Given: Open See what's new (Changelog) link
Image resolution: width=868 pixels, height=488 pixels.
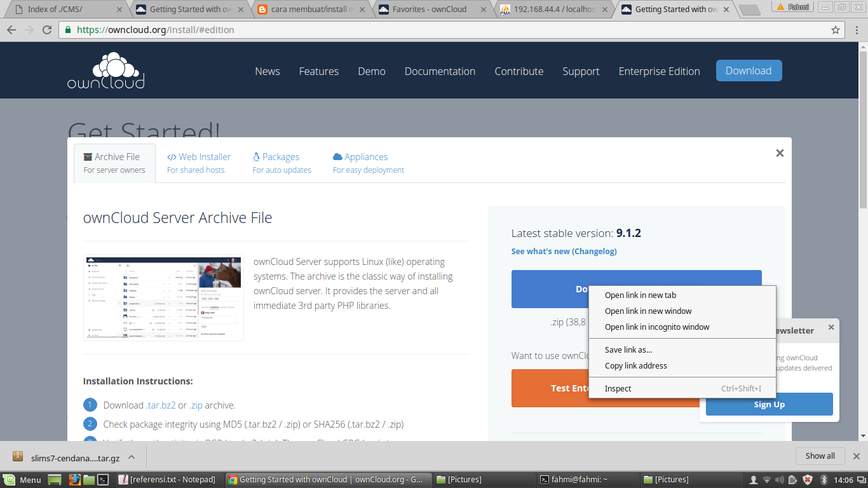Looking at the screenshot, I should 564,251.
